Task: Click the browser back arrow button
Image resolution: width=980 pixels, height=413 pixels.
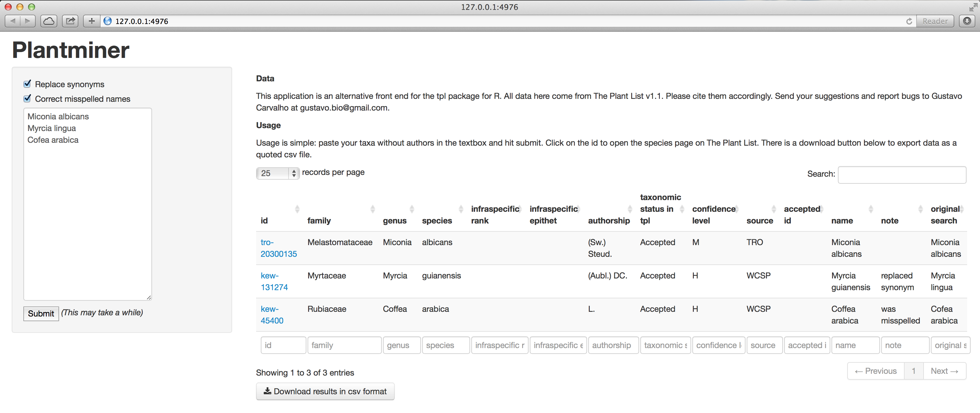Action: click(13, 21)
